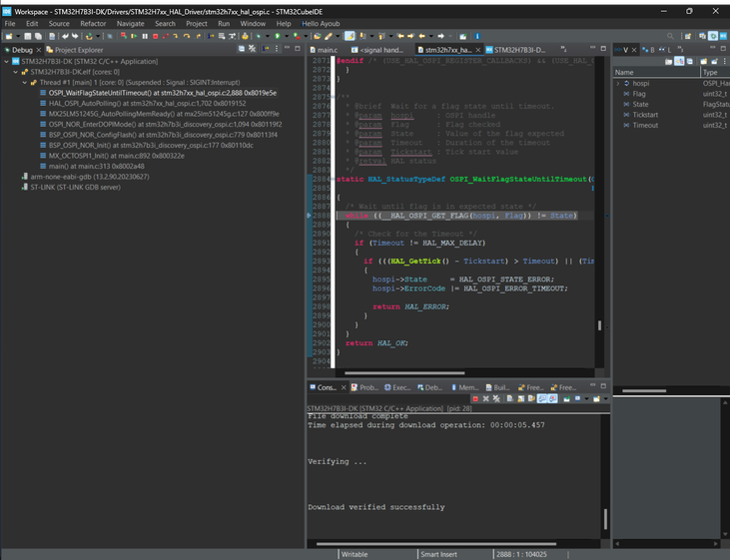Open the Memory tab in bottom panel
Viewport: 730px width, 560px height.
[464, 387]
